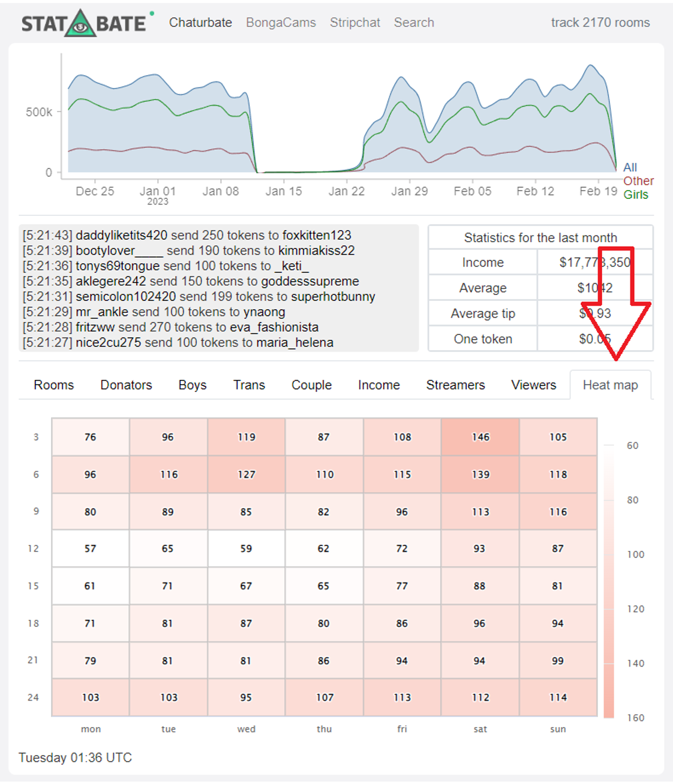Toggle the All series in chart legend

[630, 167]
